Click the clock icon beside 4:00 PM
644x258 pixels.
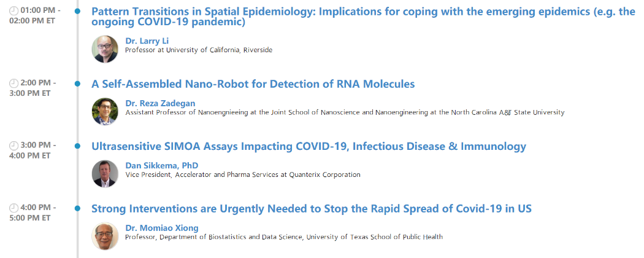coord(13,208)
